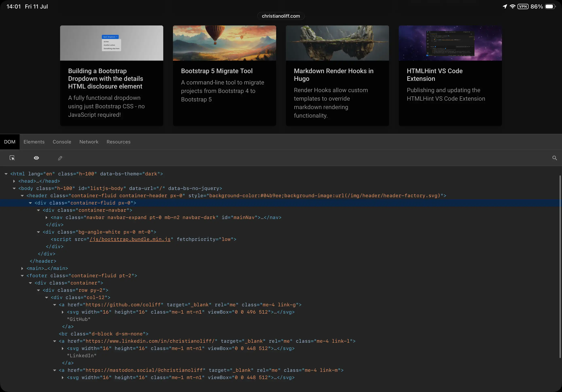
Task: Open the DOM search with the magnifier icon
Action: tap(554, 158)
